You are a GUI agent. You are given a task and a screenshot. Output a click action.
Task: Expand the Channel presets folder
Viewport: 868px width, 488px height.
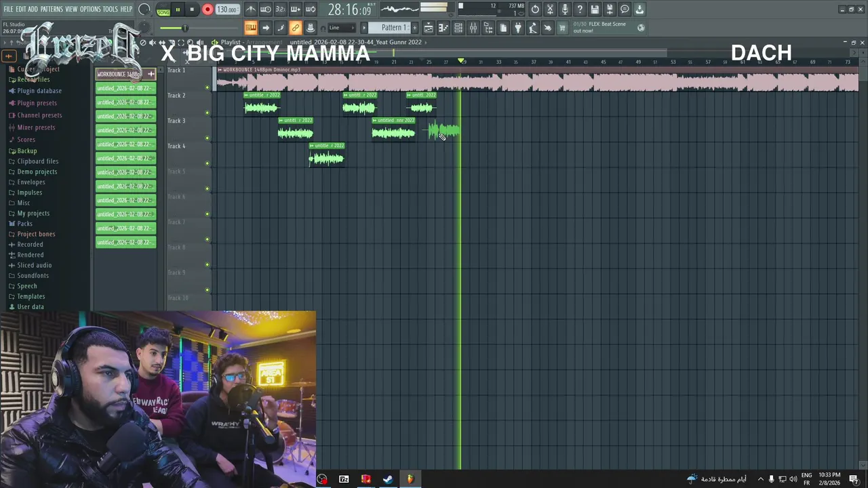point(39,115)
